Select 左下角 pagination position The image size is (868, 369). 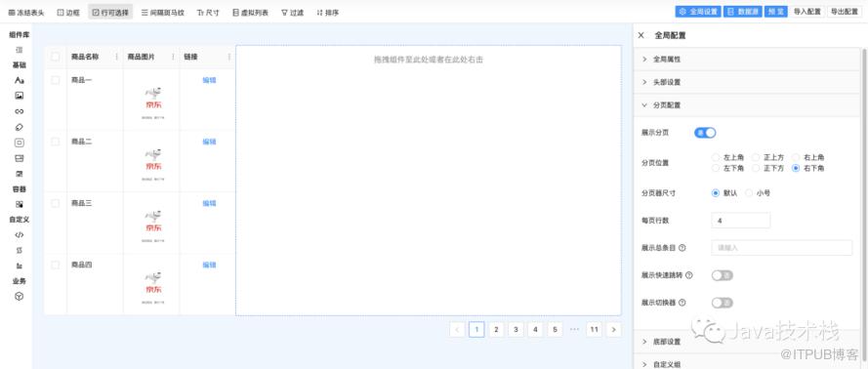tap(716, 168)
